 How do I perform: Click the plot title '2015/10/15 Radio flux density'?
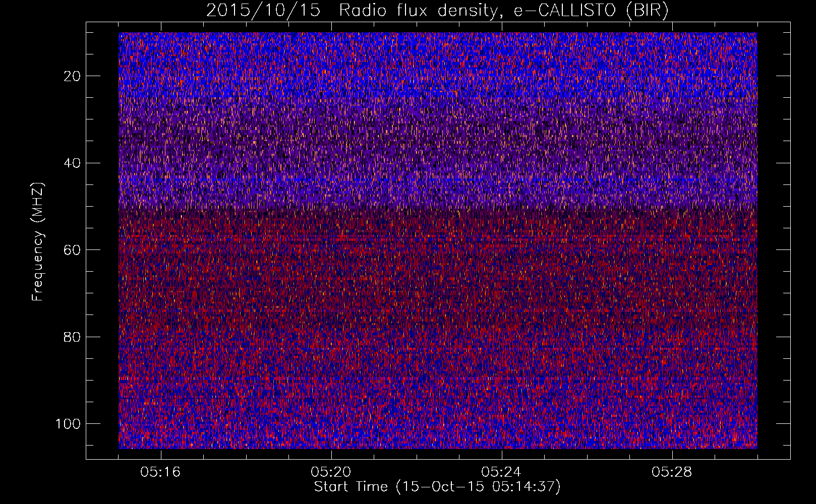pos(352,11)
